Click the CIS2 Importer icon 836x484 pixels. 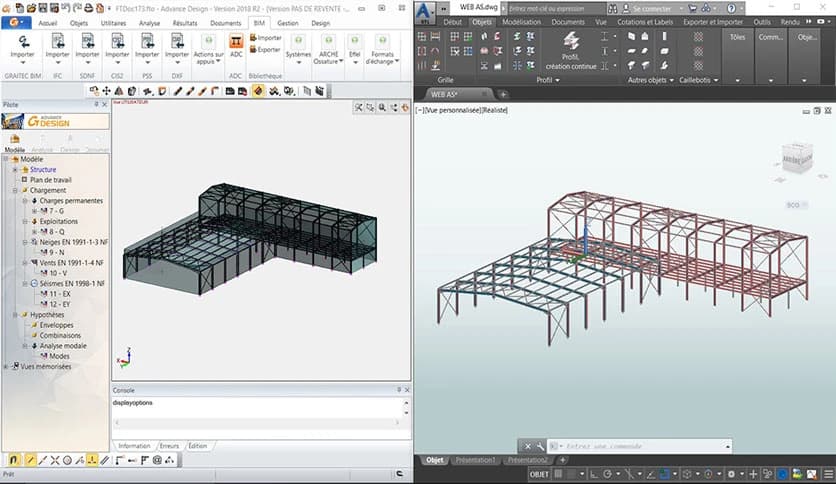pyautogui.click(x=117, y=42)
